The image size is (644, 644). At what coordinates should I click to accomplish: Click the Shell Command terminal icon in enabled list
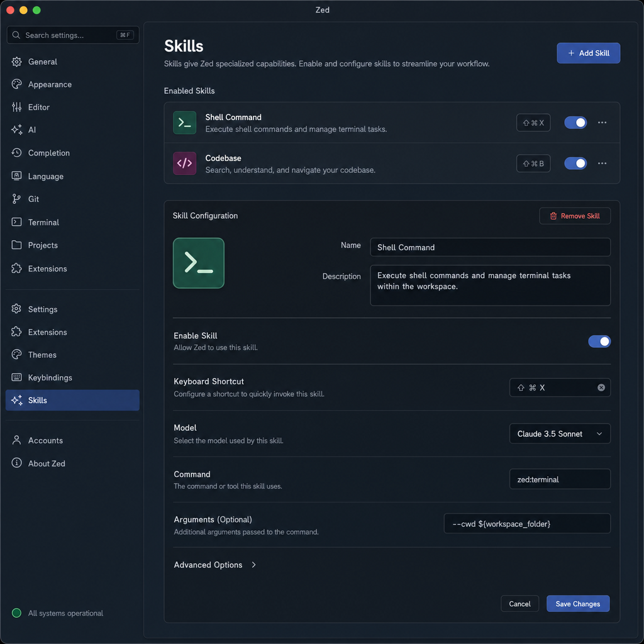184,123
